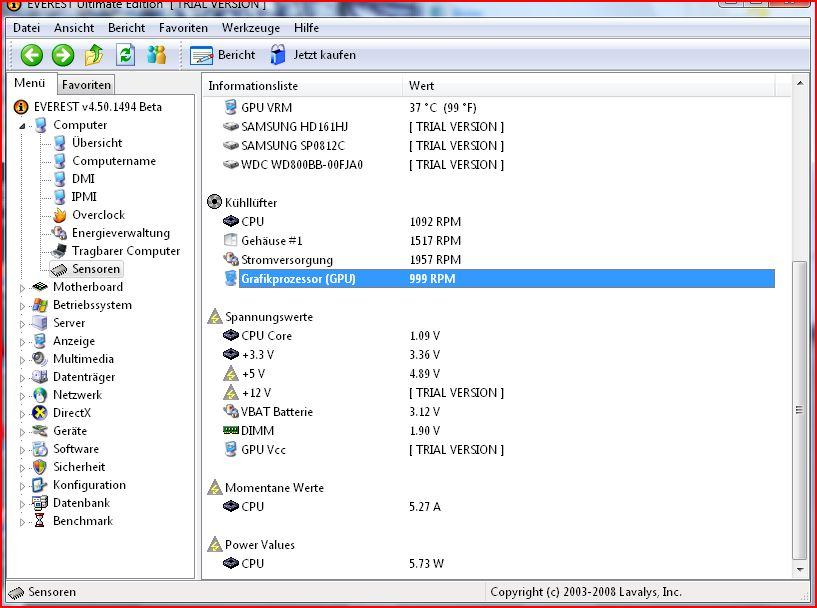Expand the Betriebssystem tree node
817x608 pixels.
pos(22,306)
